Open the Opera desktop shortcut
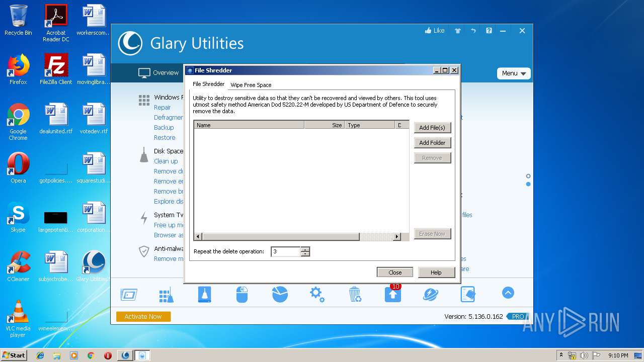Image resolution: width=644 pixels, height=362 pixels. click(18, 168)
